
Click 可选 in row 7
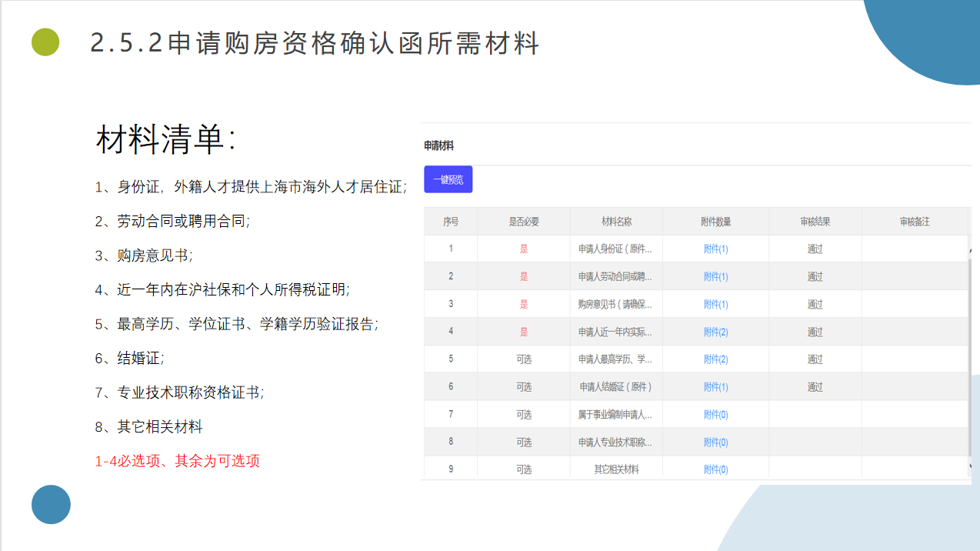pyautogui.click(x=524, y=415)
